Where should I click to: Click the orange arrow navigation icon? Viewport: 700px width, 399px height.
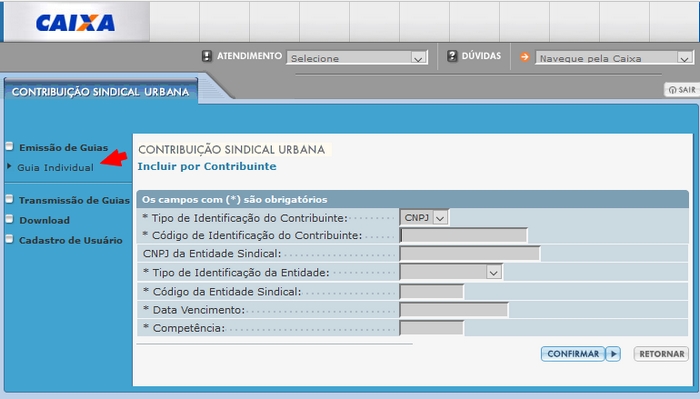coord(525,57)
